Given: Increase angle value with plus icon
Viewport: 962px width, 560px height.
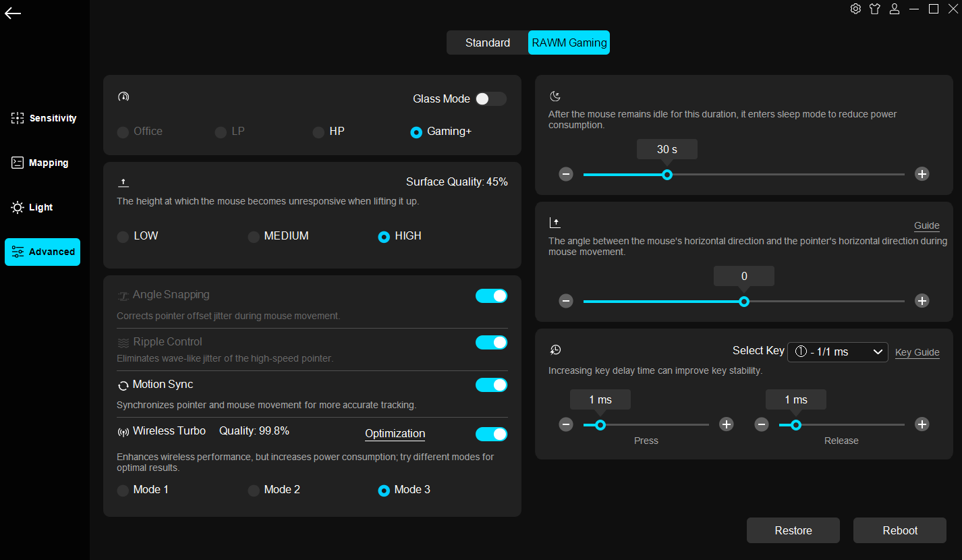Looking at the screenshot, I should pos(922,301).
